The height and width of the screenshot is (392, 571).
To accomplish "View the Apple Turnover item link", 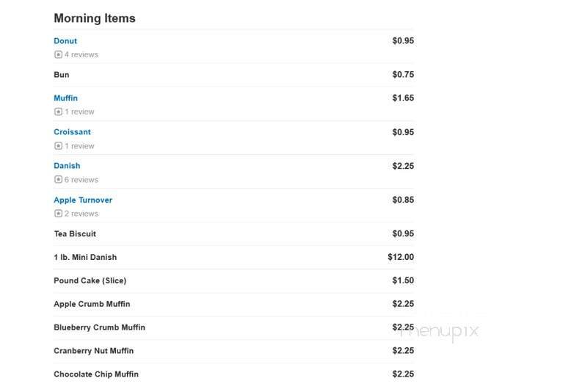I will point(83,200).
